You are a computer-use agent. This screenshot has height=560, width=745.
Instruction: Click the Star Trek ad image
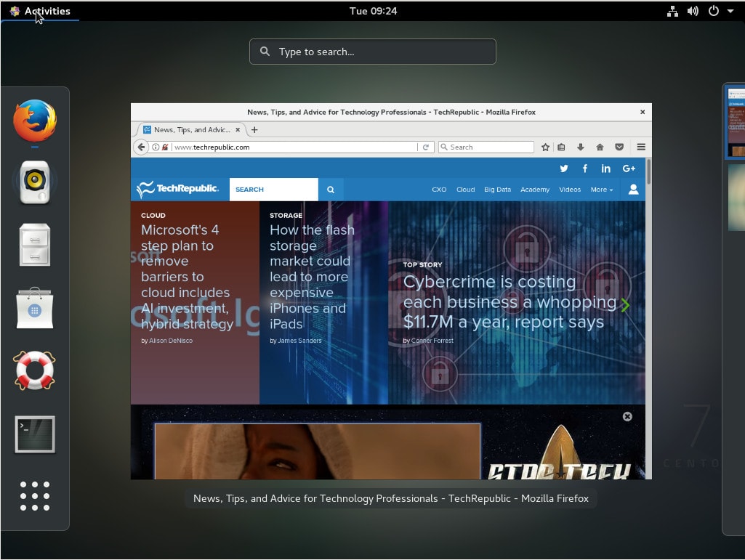pos(318,451)
